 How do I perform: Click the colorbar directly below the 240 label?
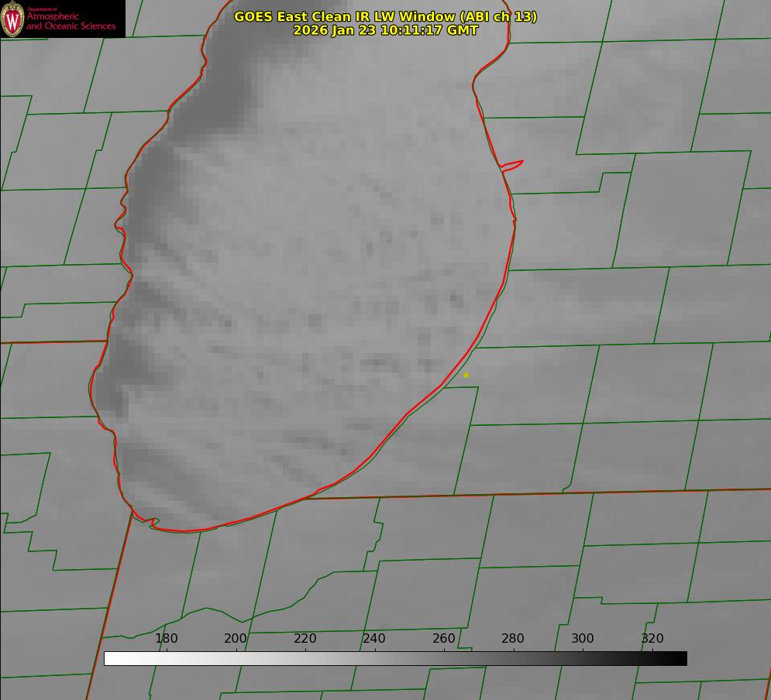[374, 658]
